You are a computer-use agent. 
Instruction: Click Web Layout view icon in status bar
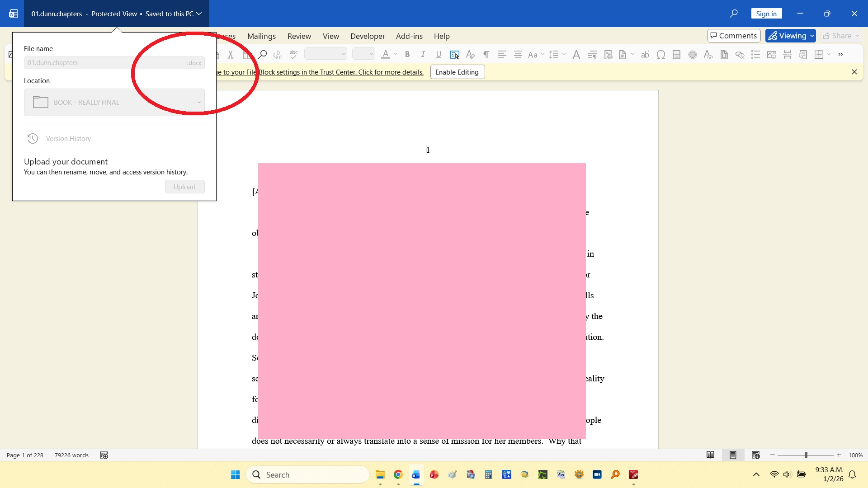755,455
